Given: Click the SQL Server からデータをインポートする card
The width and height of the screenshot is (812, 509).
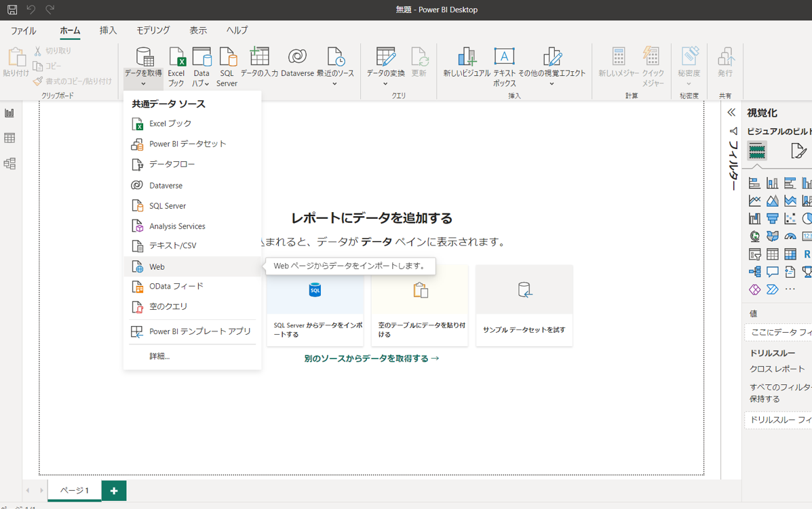Looking at the screenshot, I should (315, 306).
